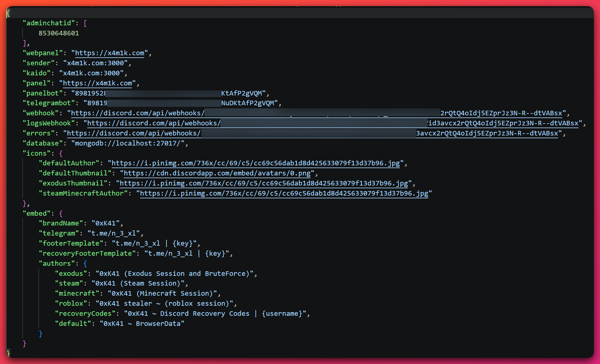Select the "sender" key
Image resolution: width=600 pixels, height=364 pixels.
point(39,63)
